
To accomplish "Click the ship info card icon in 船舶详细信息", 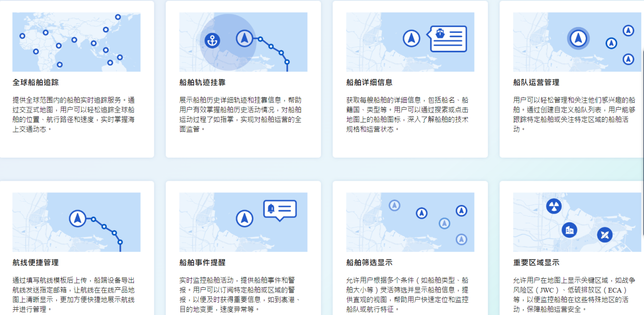I will (448, 39).
